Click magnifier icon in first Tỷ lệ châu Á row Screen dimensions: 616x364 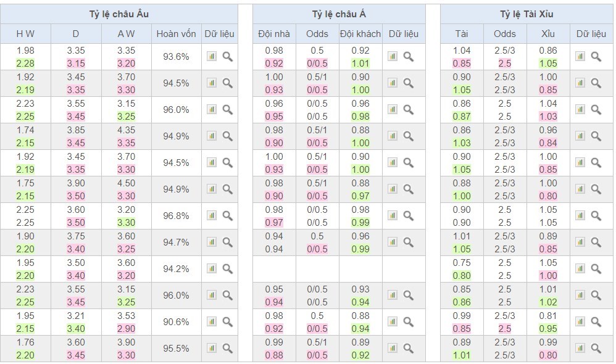(409, 57)
